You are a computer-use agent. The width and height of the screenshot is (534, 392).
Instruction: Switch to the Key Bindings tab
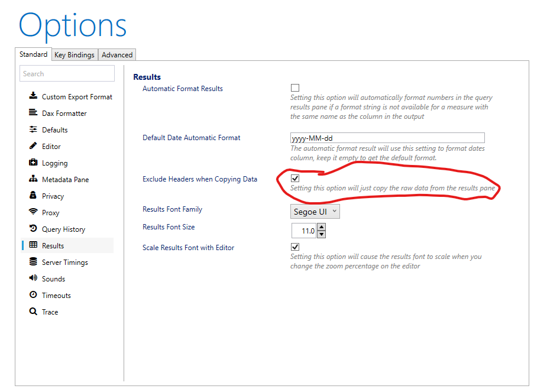click(x=74, y=54)
